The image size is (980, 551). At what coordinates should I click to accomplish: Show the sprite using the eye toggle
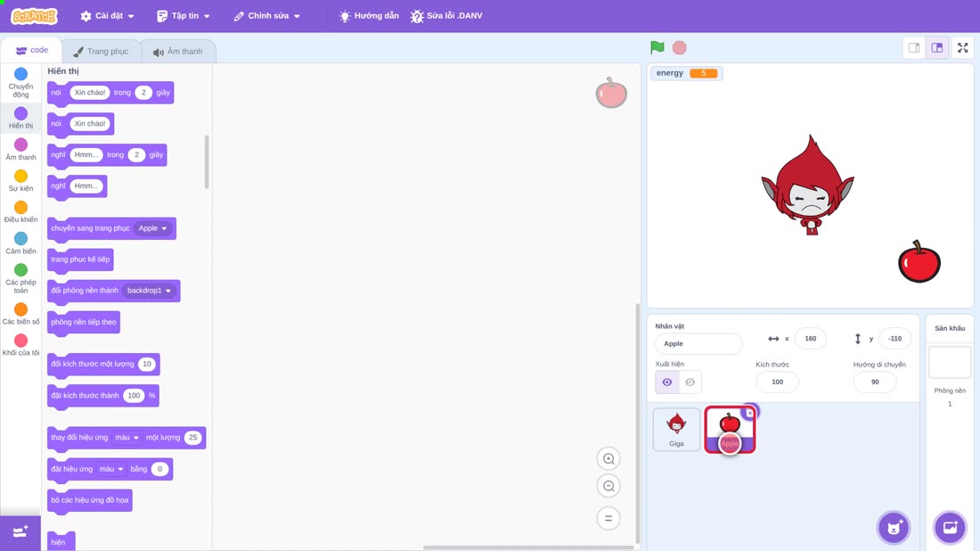pos(667,382)
